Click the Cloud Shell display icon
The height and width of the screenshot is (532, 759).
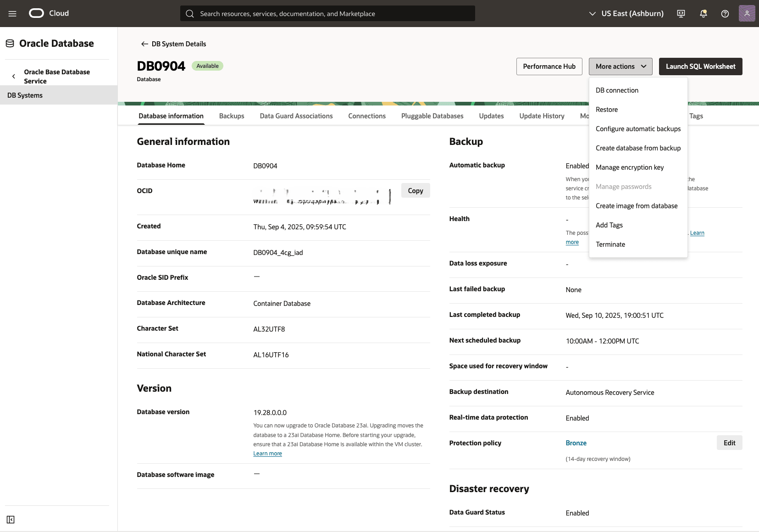click(681, 13)
